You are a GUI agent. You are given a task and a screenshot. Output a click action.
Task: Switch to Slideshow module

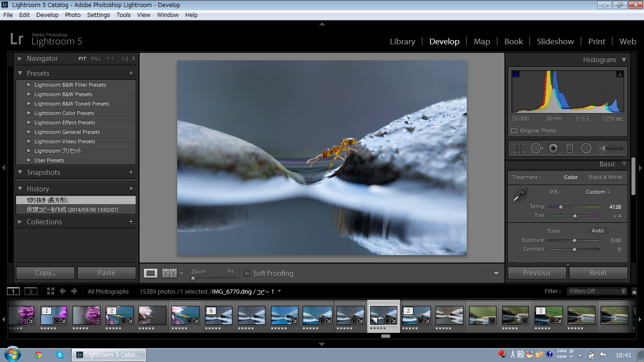coord(555,41)
